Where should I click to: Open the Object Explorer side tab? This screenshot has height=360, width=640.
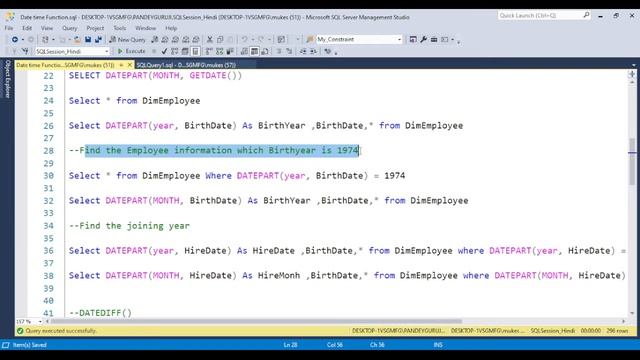pos(7,79)
